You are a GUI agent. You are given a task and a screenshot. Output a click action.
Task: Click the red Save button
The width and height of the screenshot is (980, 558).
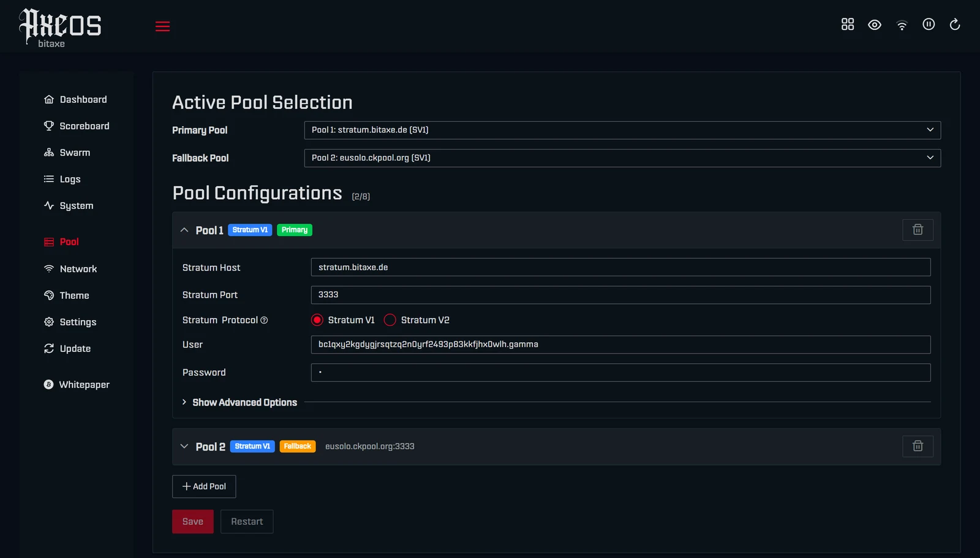(193, 521)
